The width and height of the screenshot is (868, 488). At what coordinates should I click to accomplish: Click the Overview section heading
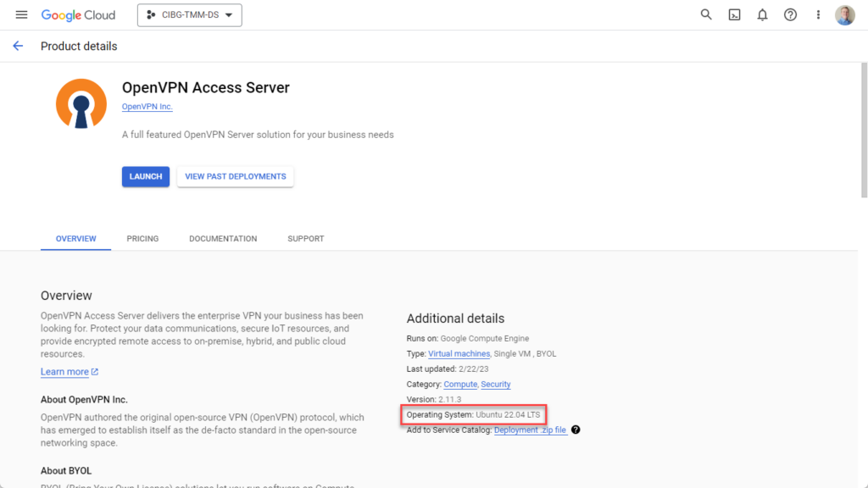66,296
